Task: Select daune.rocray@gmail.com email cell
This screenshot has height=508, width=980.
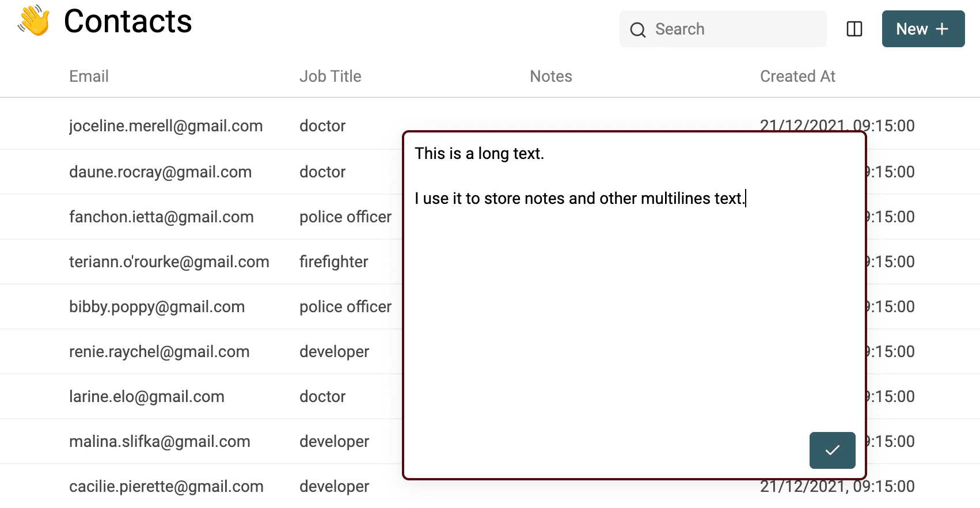Action: (x=160, y=172)
